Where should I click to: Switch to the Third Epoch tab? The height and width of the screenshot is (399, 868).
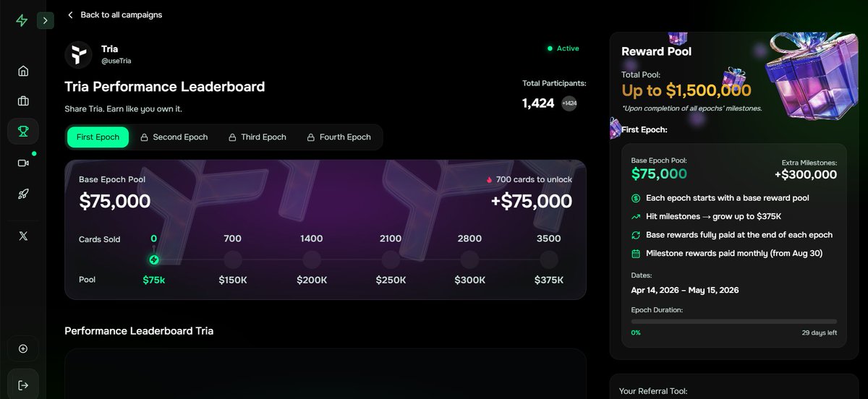(x=258, y=137)
